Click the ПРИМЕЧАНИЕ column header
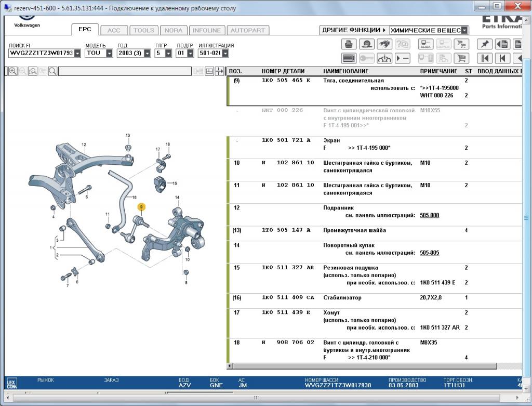The image size is (532, 406). [x=438, y=71]
